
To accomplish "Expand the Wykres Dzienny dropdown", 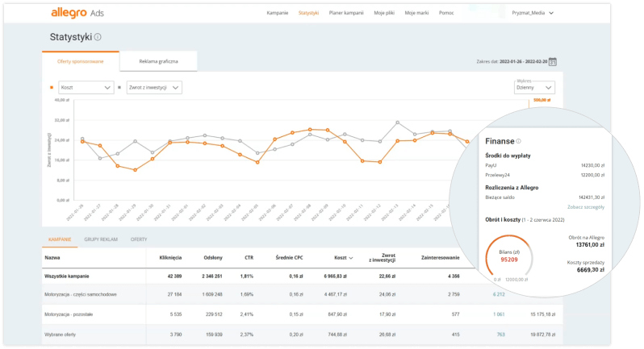I will [x=536, y=87].
